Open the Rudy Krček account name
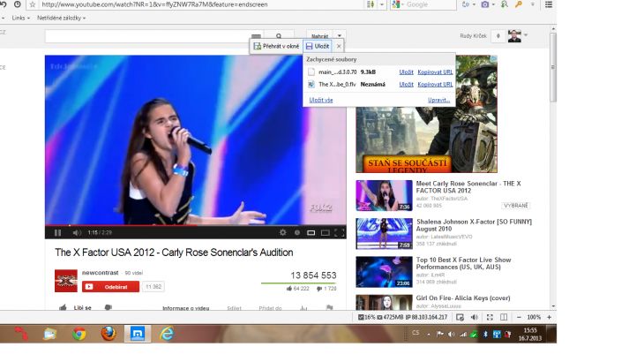The width and height of the screenshot is (644, 362). pos(473,36)
